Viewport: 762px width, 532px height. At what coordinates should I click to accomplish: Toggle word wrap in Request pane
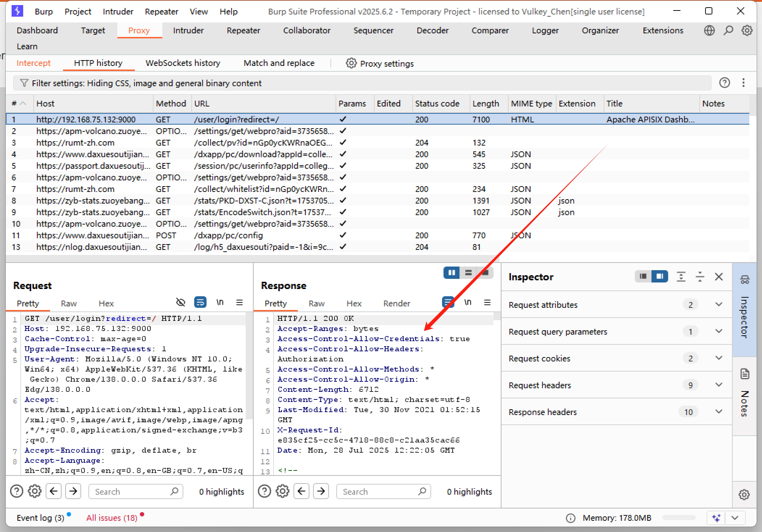click(200, 302)
